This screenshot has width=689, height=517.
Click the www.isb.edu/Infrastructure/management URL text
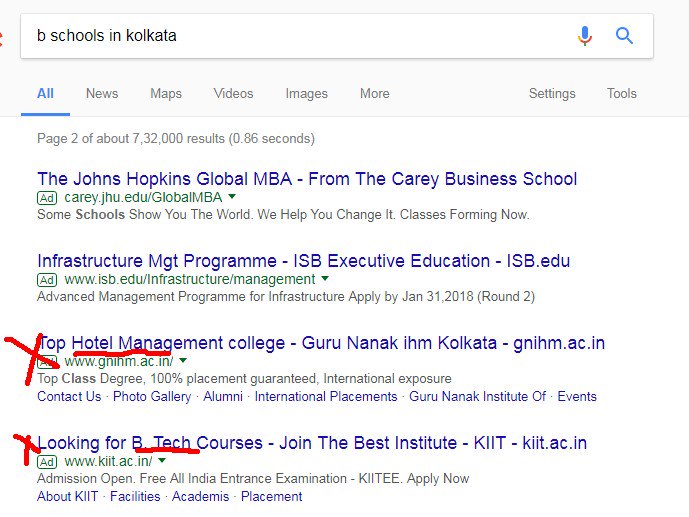(x=190, y=279)
